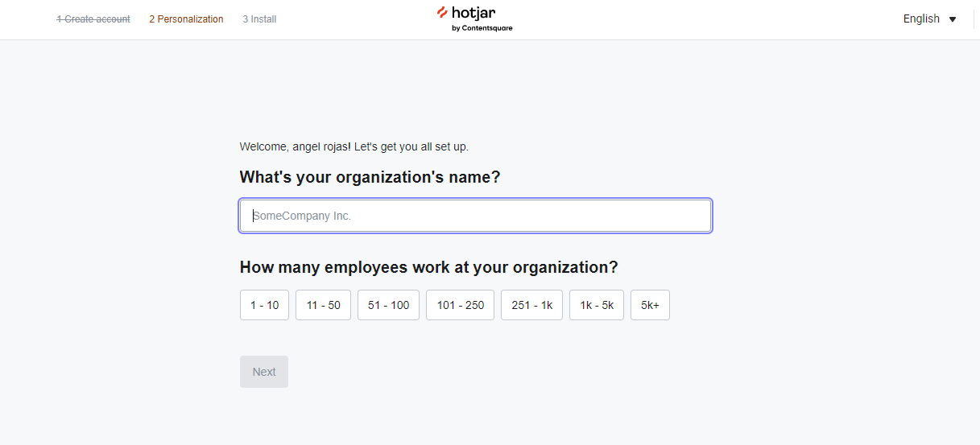Open the English language dropdown
Image resolution: width=980 pixels, height=445 pixels.
[x=930, y=19]
